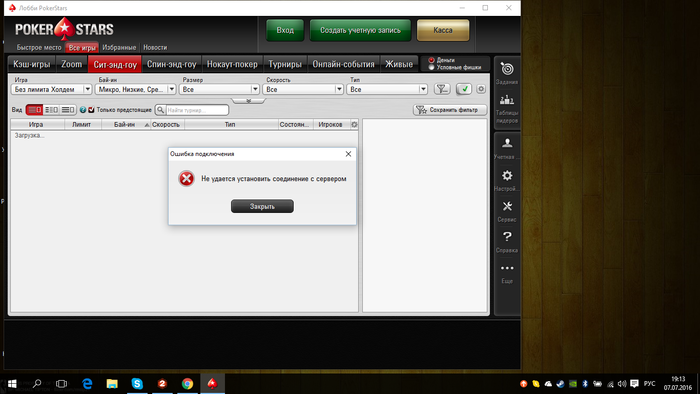Open the Настройки gear icon in sidebar

507,176
